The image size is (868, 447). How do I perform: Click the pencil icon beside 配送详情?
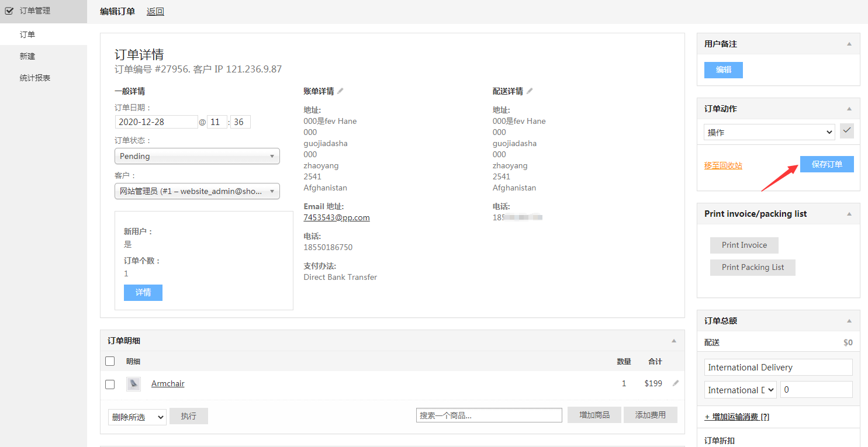530,91
